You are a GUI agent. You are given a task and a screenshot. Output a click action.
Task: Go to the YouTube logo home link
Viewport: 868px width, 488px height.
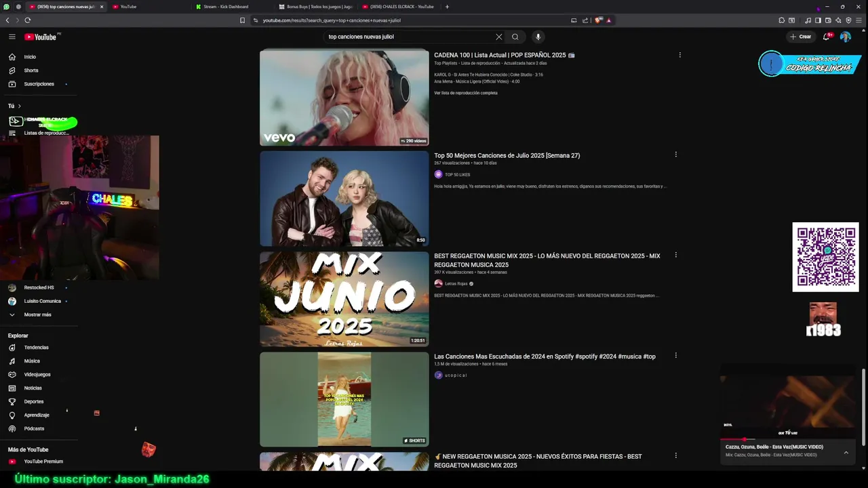click(41, 37)
